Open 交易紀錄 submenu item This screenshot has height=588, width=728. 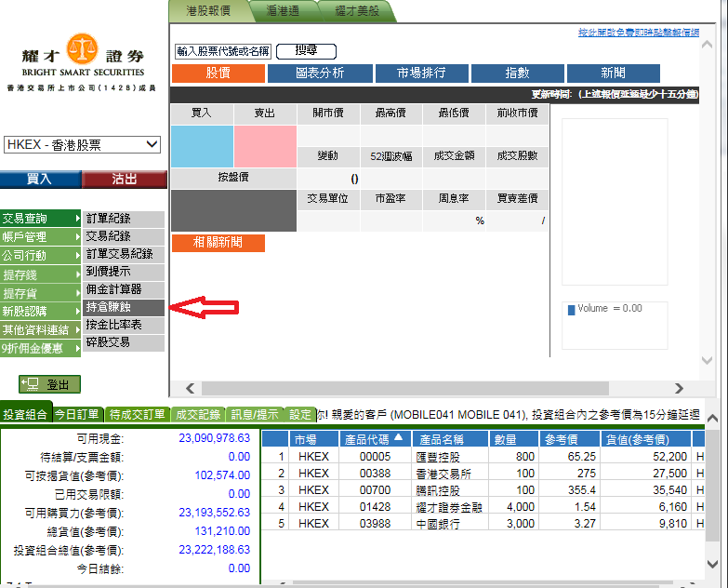point(124,236)
